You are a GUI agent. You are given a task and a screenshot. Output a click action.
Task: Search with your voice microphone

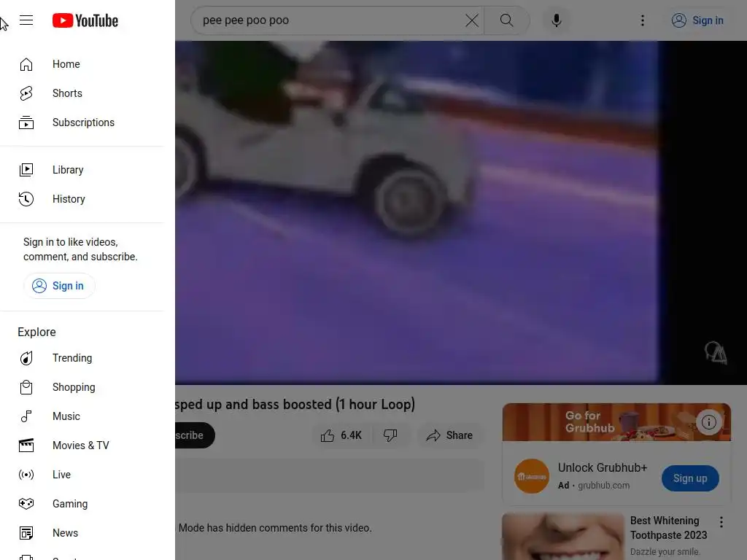pyautogui.click(x=556, y=20)
